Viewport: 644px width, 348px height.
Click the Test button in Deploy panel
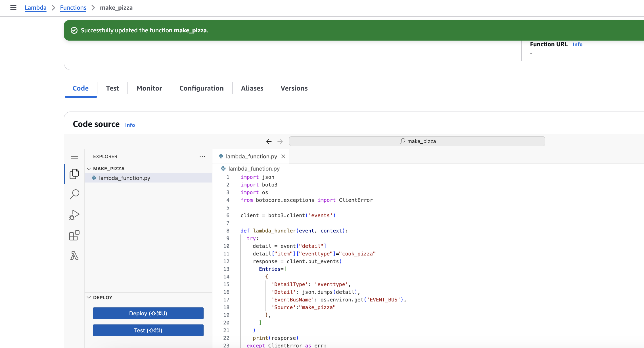[x=148, y=330]
